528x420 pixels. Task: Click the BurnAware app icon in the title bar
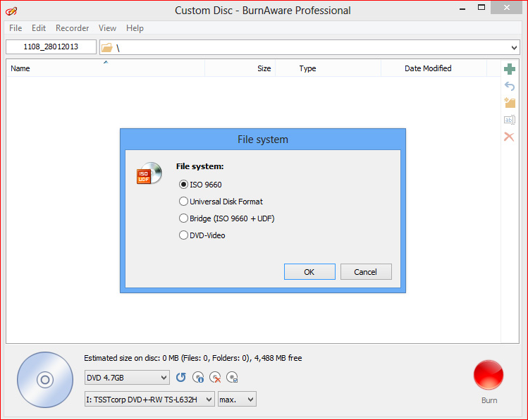click(x=11, y=11)
